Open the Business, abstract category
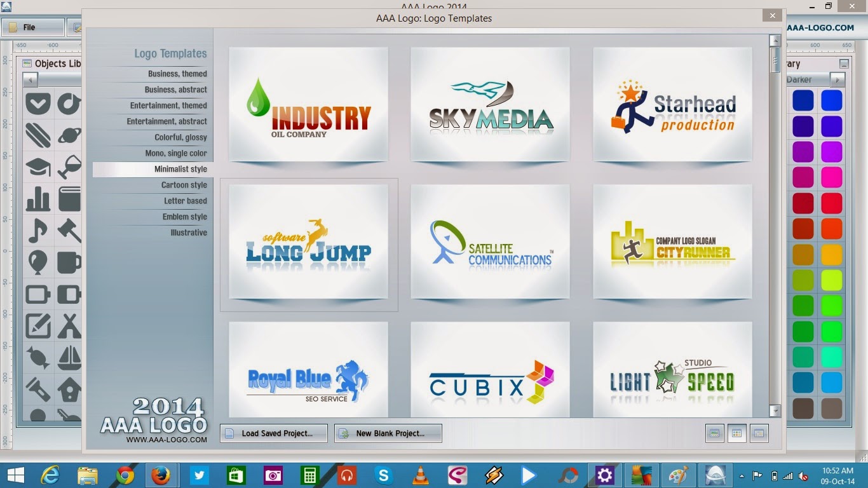The width and height of the screenshot is (868, 488). [x=175, y=90]
